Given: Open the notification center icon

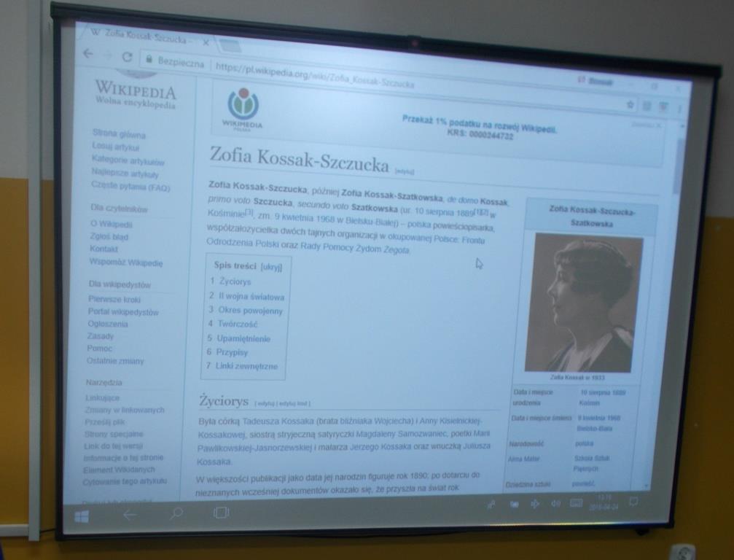Looking at the screenshot, I should click(633, 502).
